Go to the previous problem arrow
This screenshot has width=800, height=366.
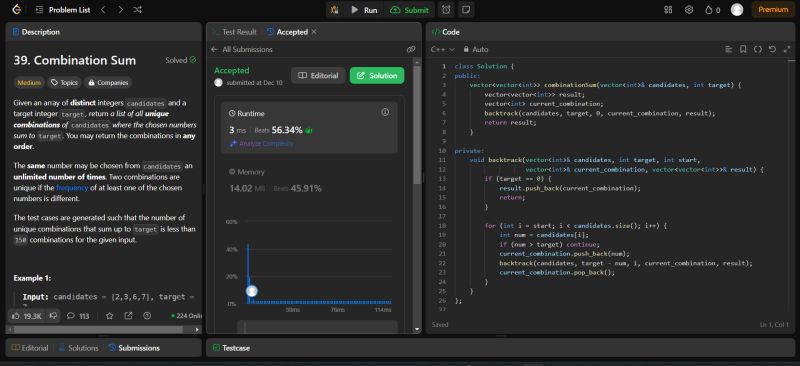pyautogui.click(x=103, y=10)
